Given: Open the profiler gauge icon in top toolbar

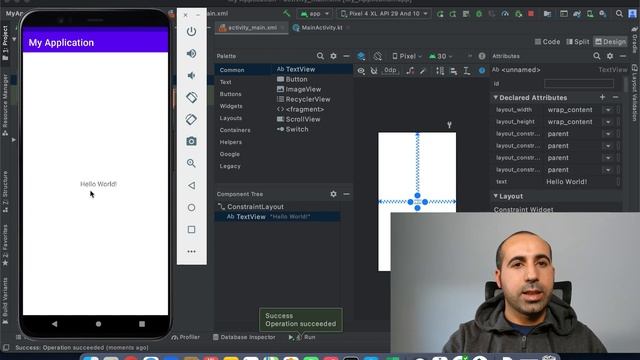Looking at the screenshot, I should pos(505,14).
